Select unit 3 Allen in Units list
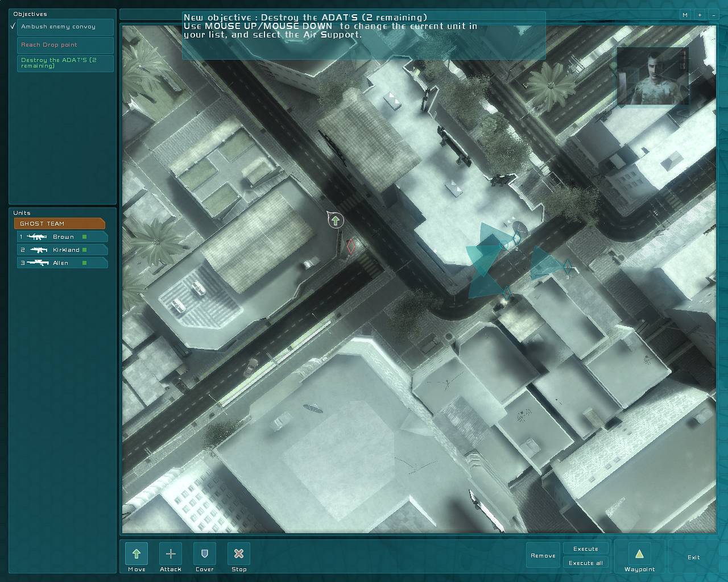The width and height of the screenshot is (728, 582). pyautogui.click(x=62, y=263)
